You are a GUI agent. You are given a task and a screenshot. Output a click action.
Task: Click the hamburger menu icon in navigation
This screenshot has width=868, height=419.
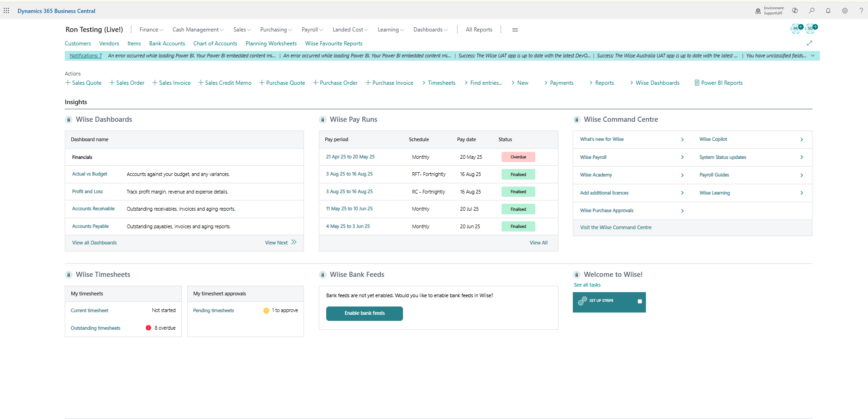[x=515, y=30]
